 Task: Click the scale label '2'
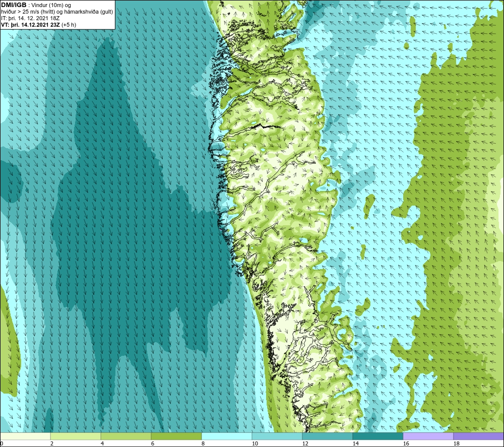coord(52,444)
